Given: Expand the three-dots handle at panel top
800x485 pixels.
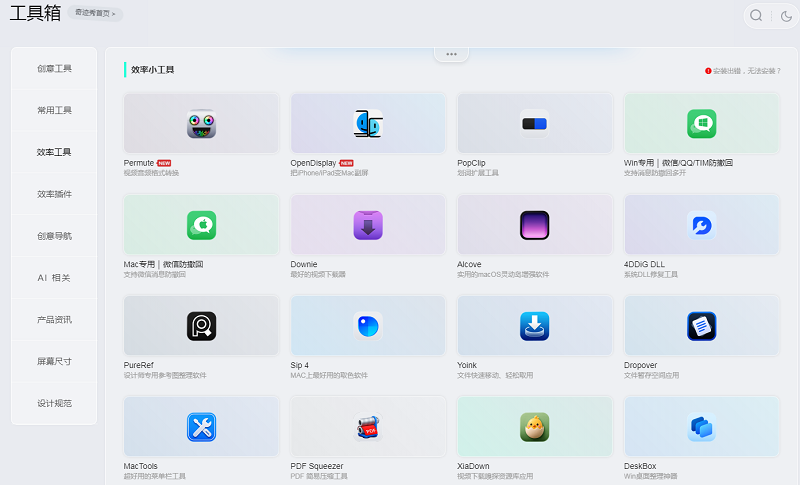Looking at the screenshot, I should [x=452, y=54].
